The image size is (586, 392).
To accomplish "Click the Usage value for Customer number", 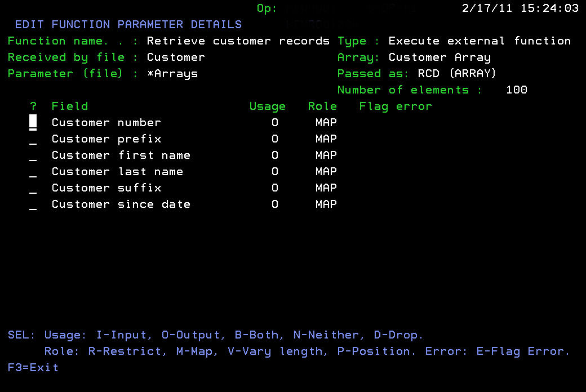I will pos(274,122).
